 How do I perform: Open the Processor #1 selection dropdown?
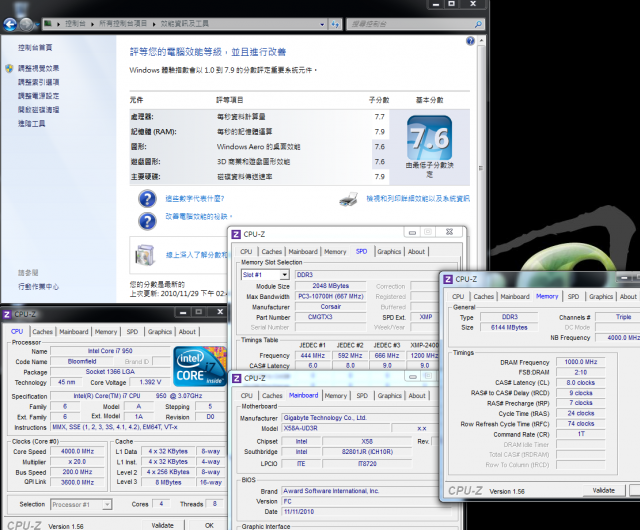pyautogui.click(x=107, y=505)
